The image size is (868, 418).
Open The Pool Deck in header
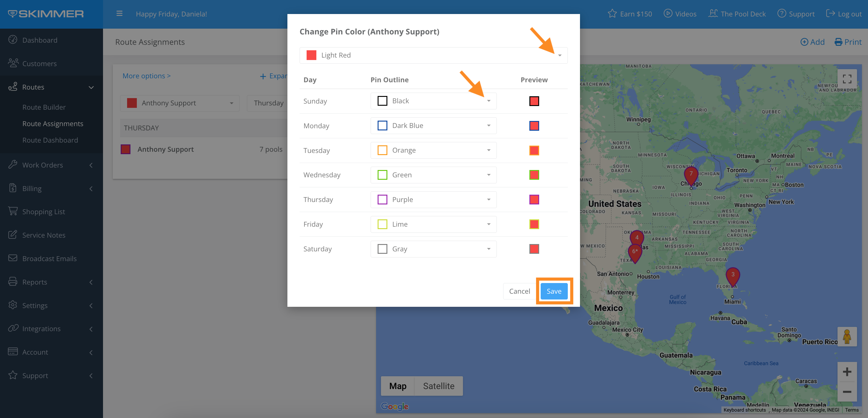[x=737, y=14]
